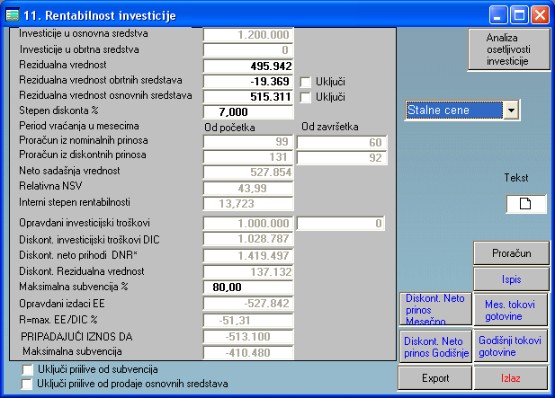The image size is (555, 398).
Task: Click the Neto sadašnja vrednost label
Action: pos(70,171)
